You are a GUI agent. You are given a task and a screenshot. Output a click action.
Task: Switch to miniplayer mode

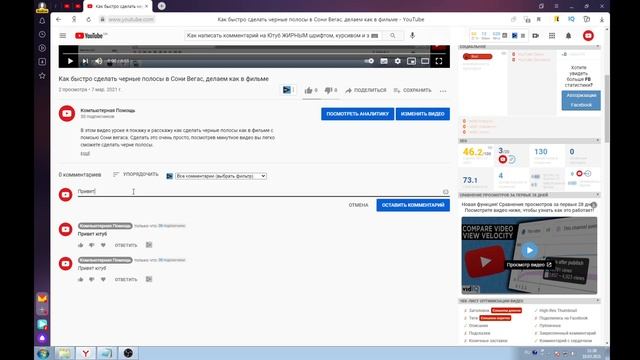tap(411, 61)
